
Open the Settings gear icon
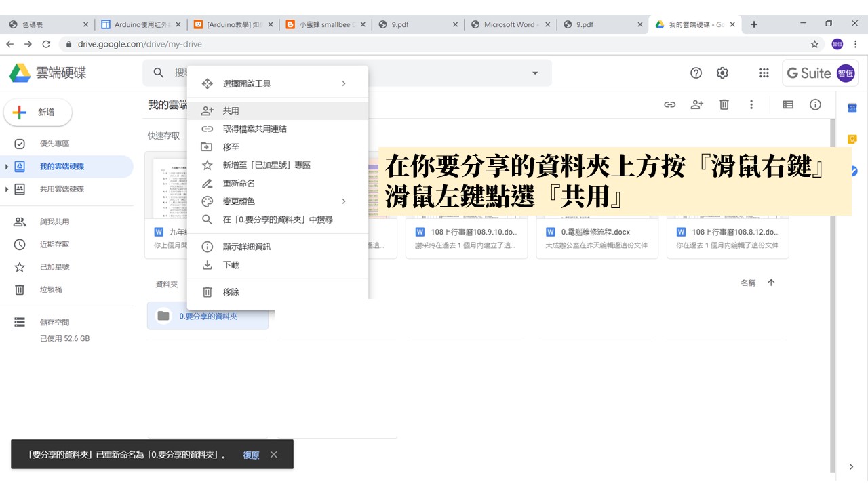[x=723, y=73]
